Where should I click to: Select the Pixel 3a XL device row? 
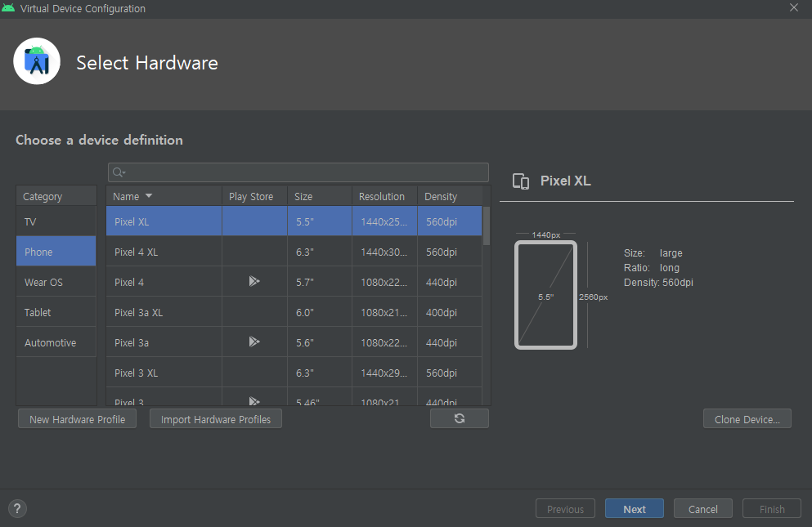pos(294,312)
